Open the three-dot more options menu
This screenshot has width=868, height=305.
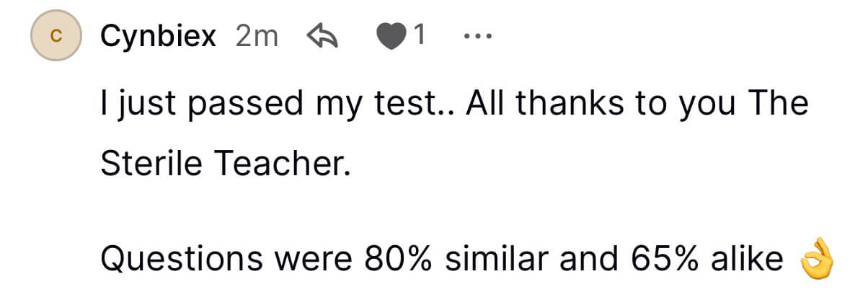[x=477, y=36]
